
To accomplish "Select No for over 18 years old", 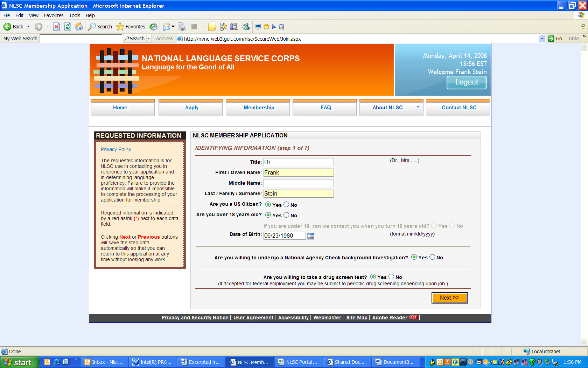I will (x=286, y=215).
